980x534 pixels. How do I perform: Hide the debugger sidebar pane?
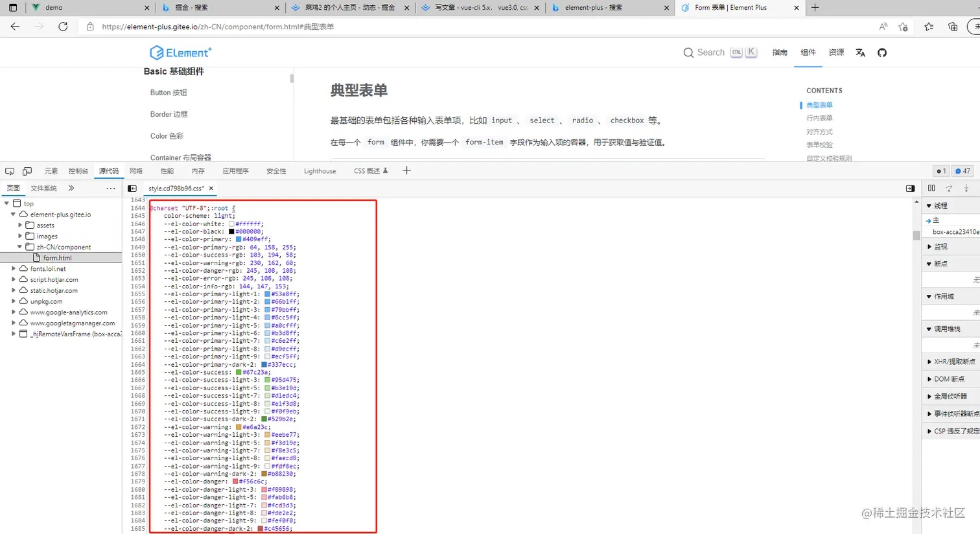point(910,189)
